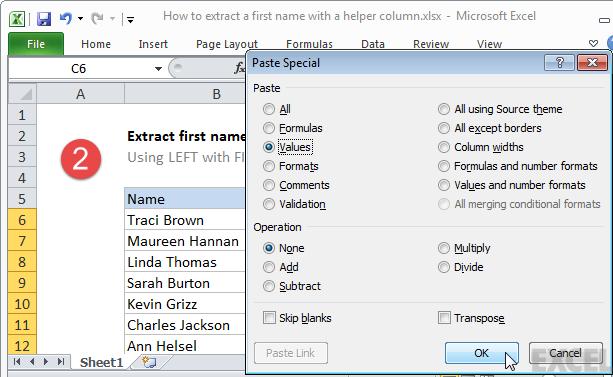Click the Excel application icon

click(17, 19)
